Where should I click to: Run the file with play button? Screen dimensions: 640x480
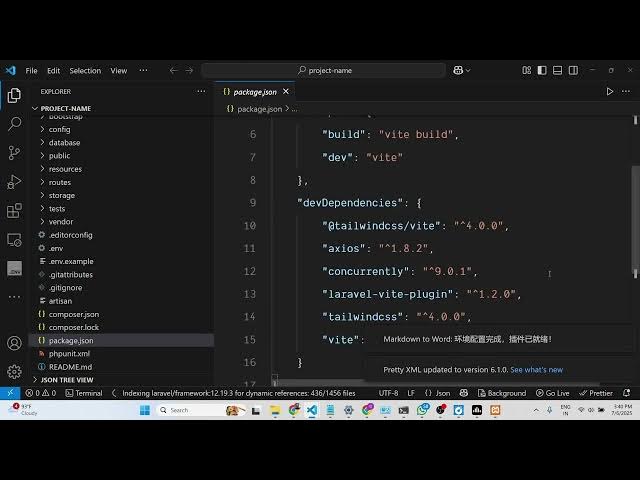(609, 91)
